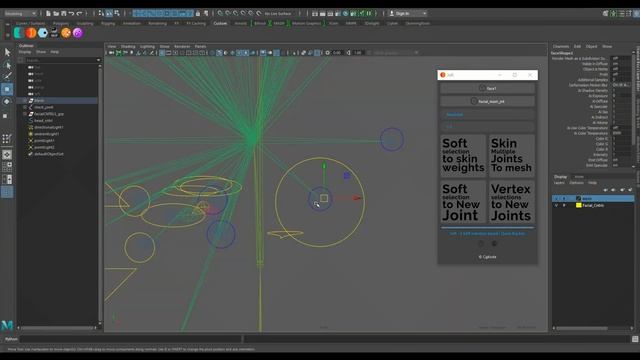Click the blue link text under the Soft buttons
This screenshot has height=360, width=640.
pos(487,234)
